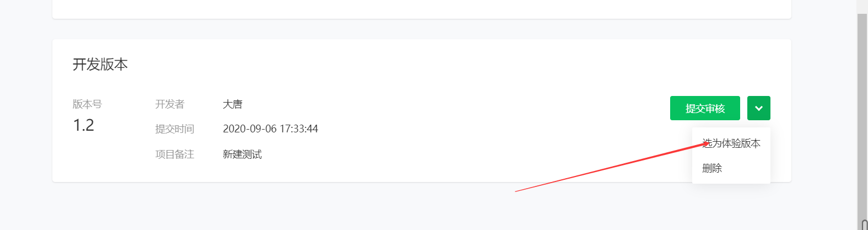Click the blank gray area below the version card
Image resolution: width=868 pixels, height=230 pixels.
point(422,206)
